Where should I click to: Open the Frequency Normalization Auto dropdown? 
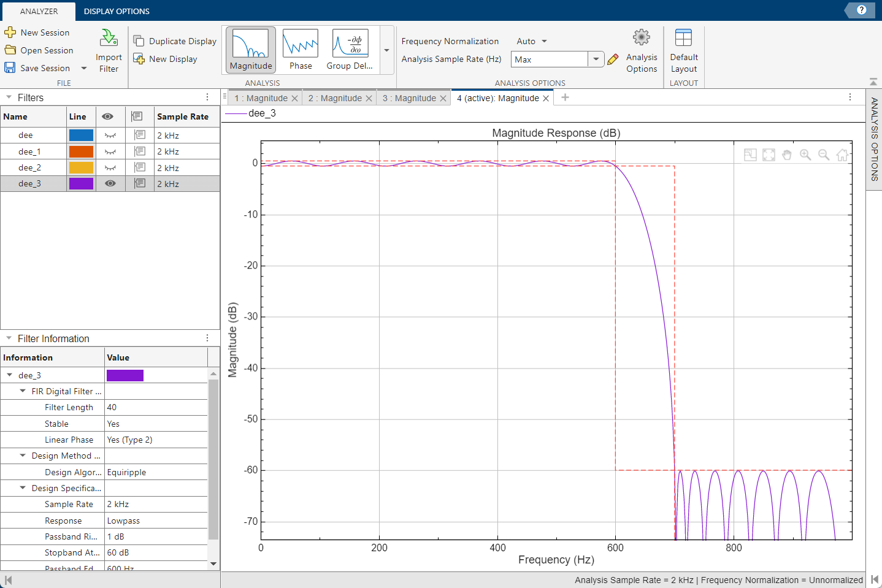[x=530, y=40]
